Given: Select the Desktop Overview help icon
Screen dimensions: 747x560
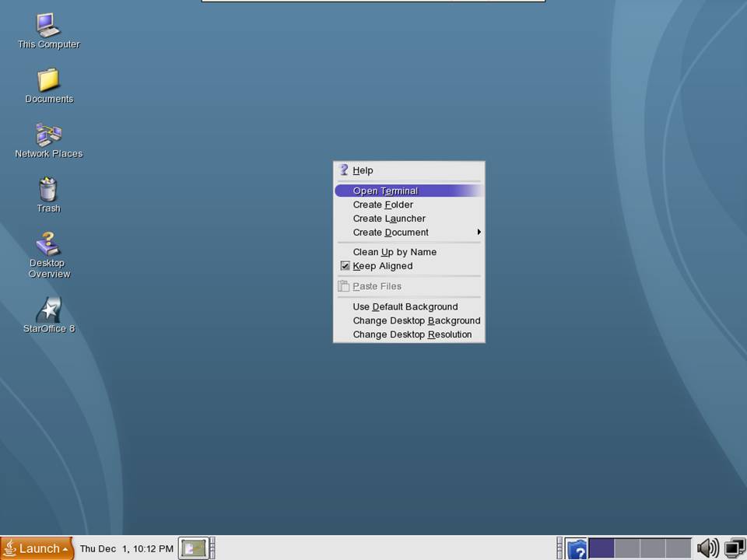Looking at the screenshot, I should pyautogui.click(x=48, y=255).
